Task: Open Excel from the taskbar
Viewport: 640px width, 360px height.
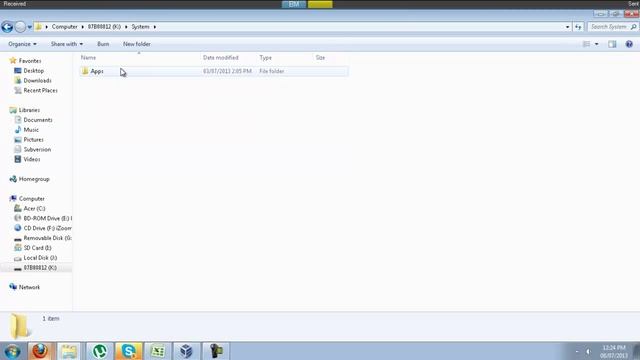Action: (x=158, y=351)
